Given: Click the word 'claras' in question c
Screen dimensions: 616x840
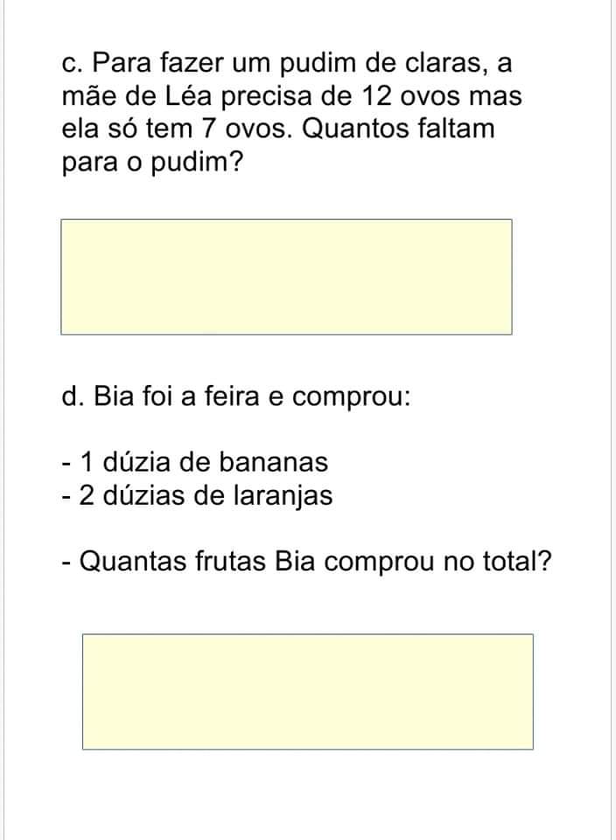Looking at the screenshot, I should tap(445, 63).
